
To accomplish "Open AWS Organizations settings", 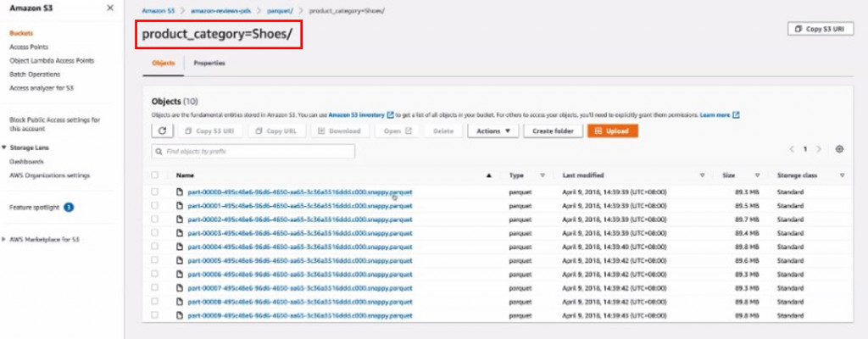I will point(49,175).
